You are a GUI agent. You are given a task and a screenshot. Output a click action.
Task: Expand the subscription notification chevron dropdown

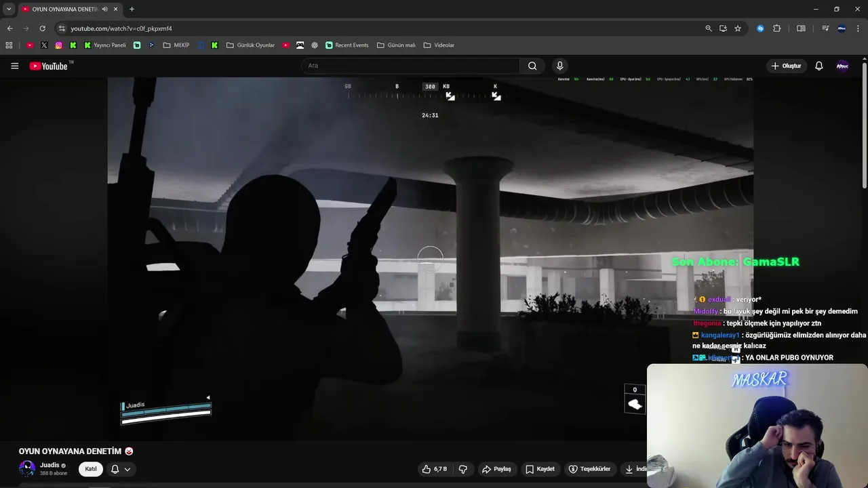click(127, 469)
